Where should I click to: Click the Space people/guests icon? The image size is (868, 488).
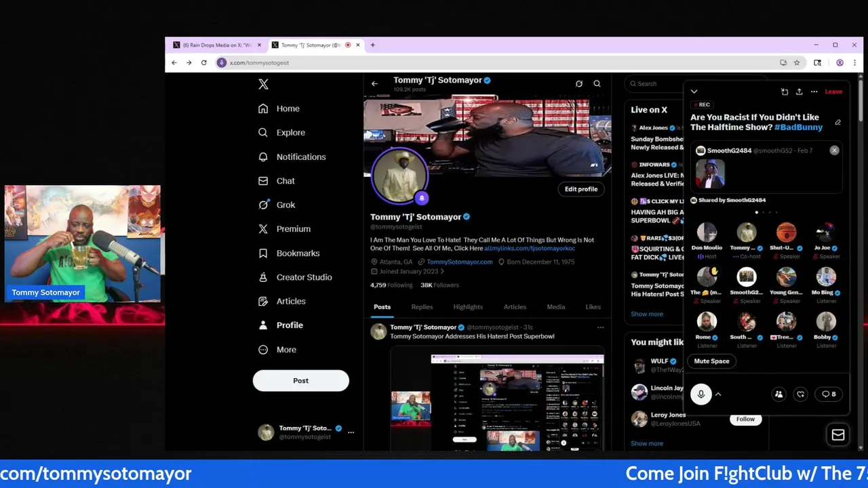[x=778, y=394]
